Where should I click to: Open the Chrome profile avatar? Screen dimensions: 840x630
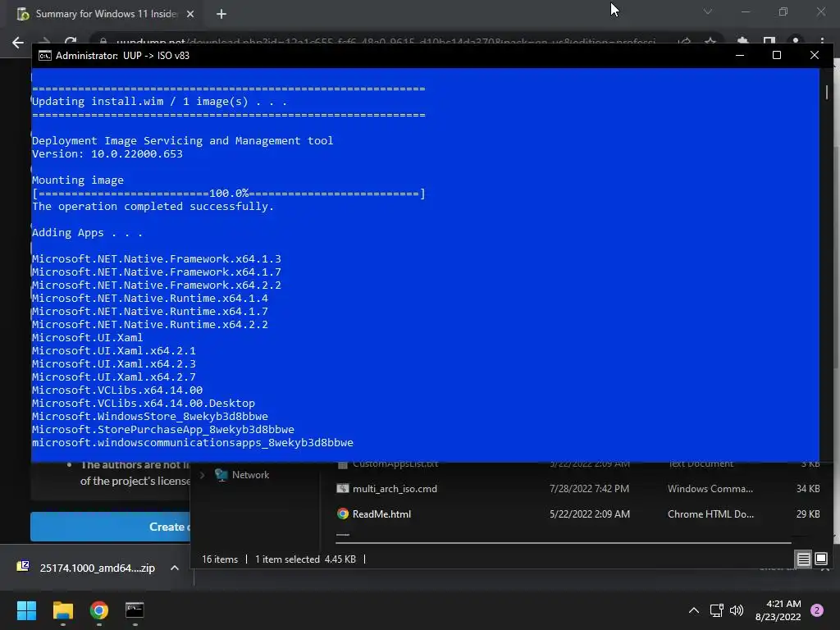pos(796,41)
